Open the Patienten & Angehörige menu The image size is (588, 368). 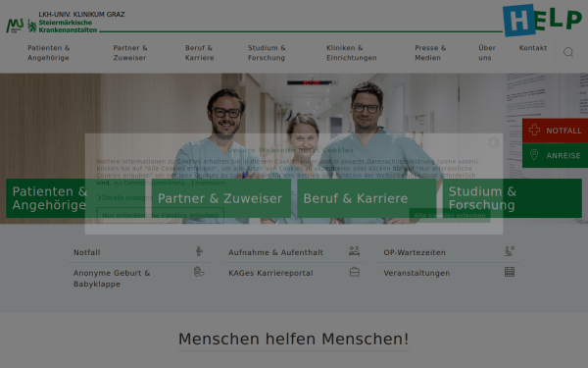[49, 53]
